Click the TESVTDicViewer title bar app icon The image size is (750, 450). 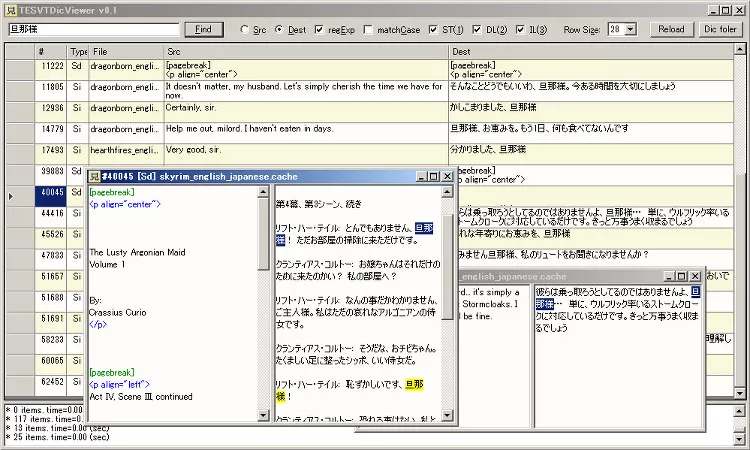pos(11,10)
